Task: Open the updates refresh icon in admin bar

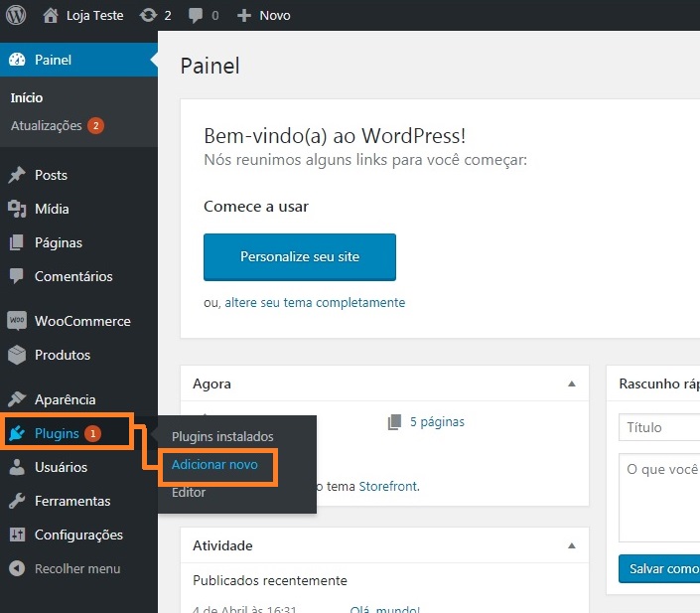Action: tap(148, 15)
